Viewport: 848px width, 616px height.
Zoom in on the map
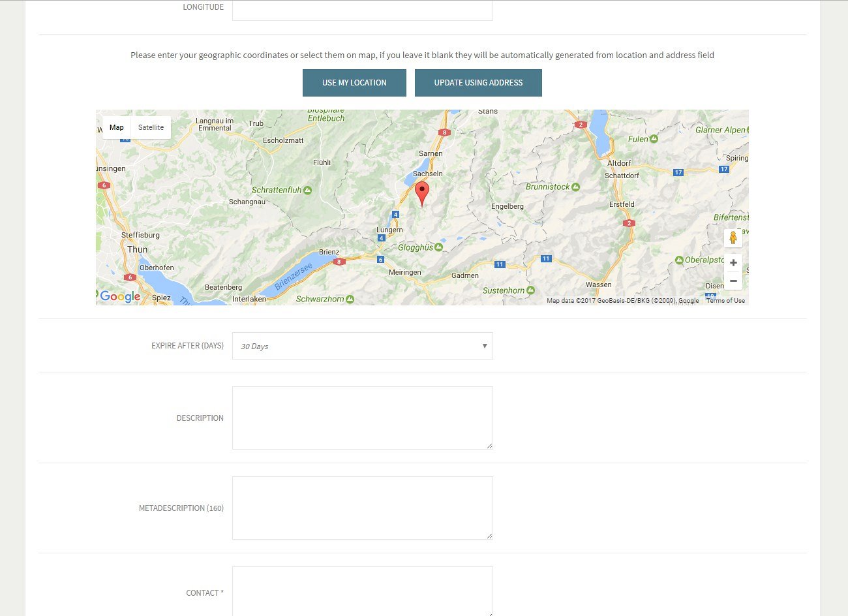(x=733, y=262)
